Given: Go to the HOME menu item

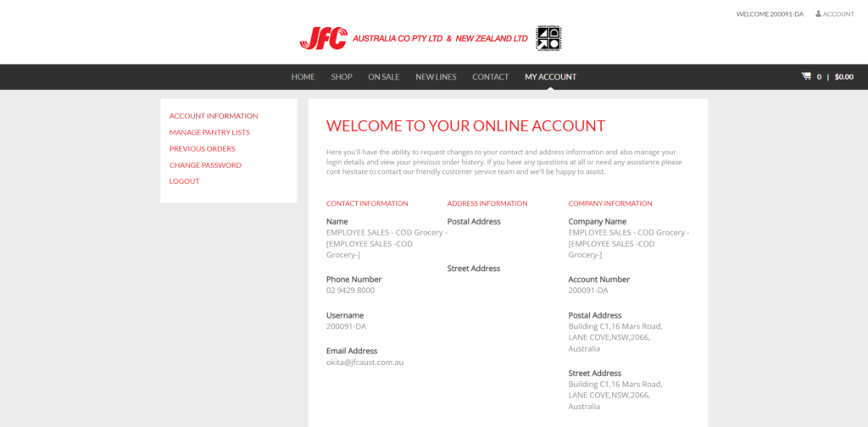Looking at the screenshot, I should click(x=303, y=77).
